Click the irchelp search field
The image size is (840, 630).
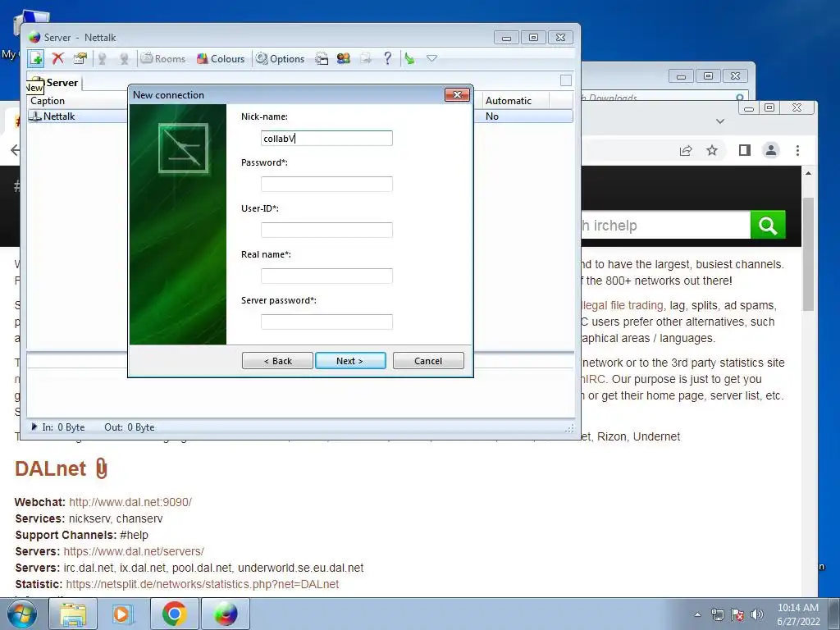tap(665, 225)
